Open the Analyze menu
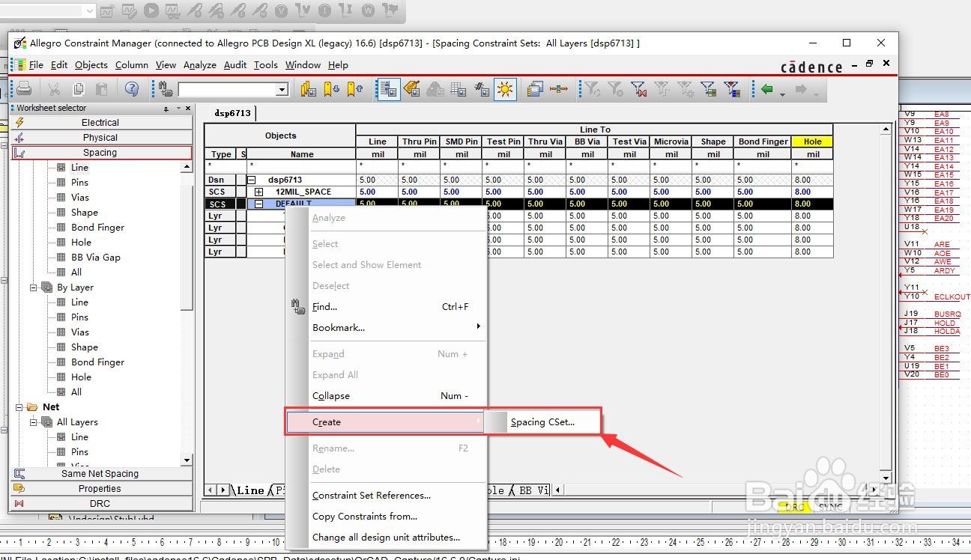Image resolution: width=971 pixels, height=560 pixels. pyautogui.click(x=200, y=65)
